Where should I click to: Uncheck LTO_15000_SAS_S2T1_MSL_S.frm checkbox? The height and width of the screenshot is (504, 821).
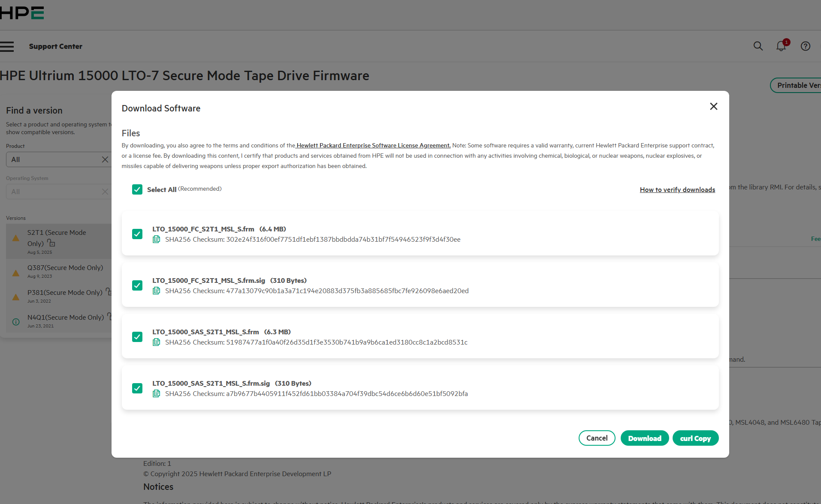click(x=137, y=337)
